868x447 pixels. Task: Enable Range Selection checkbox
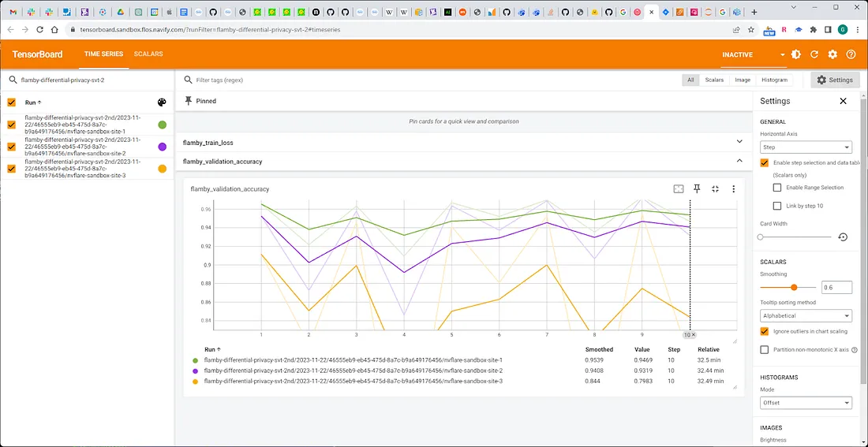777,188
